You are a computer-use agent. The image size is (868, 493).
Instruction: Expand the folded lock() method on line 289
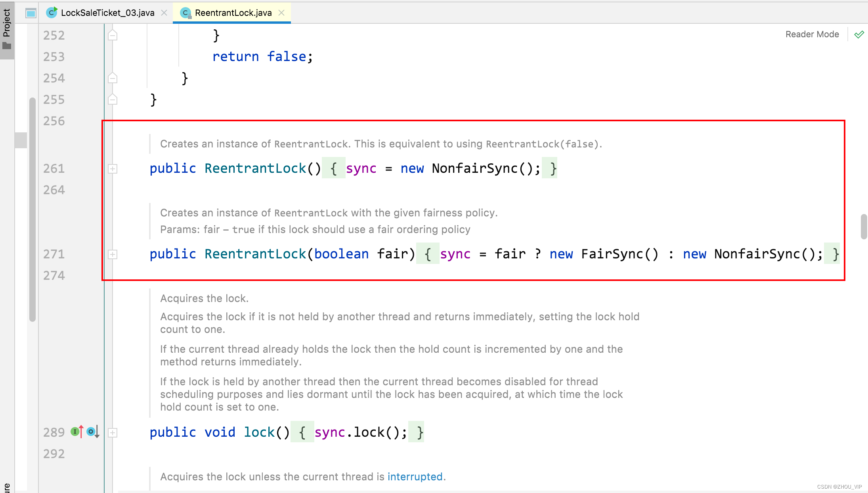pos(113,432)
